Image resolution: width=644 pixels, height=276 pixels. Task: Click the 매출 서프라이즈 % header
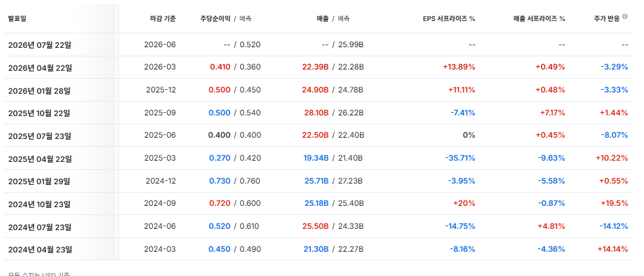(x=539, y=18)
